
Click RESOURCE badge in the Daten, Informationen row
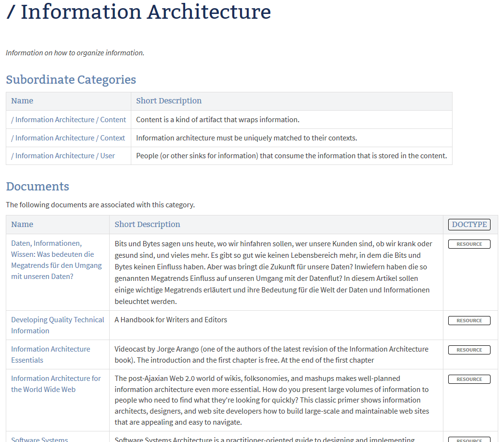click(469, 244)
